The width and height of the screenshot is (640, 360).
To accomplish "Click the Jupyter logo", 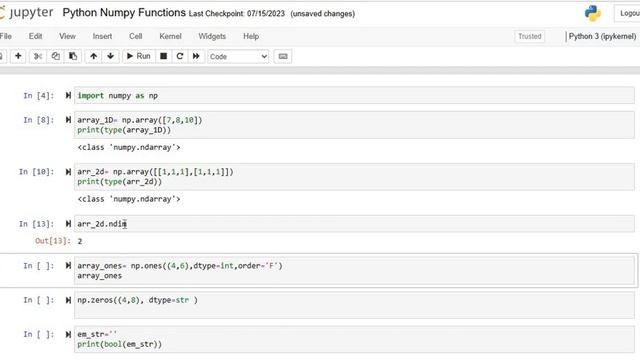I will tap(27, 13).
